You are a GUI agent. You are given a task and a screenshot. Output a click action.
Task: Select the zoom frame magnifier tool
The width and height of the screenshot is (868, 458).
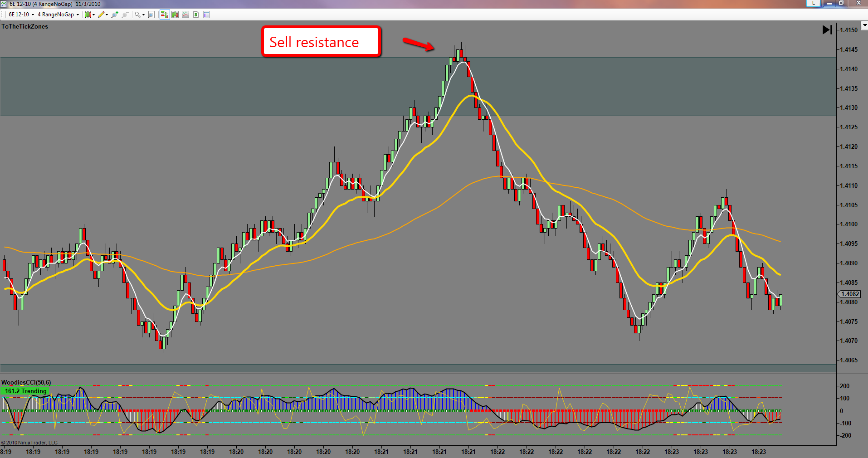point(151,15)
